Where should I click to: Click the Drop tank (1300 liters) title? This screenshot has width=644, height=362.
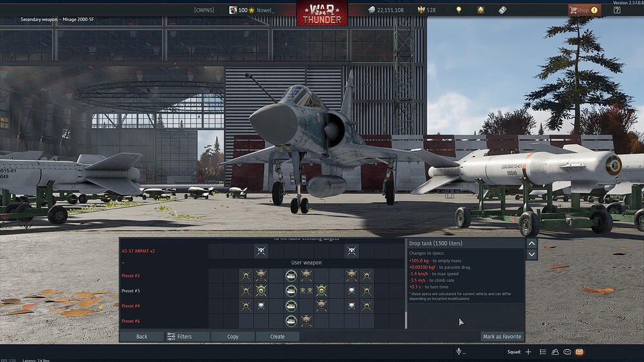click(x=435, y=243)
